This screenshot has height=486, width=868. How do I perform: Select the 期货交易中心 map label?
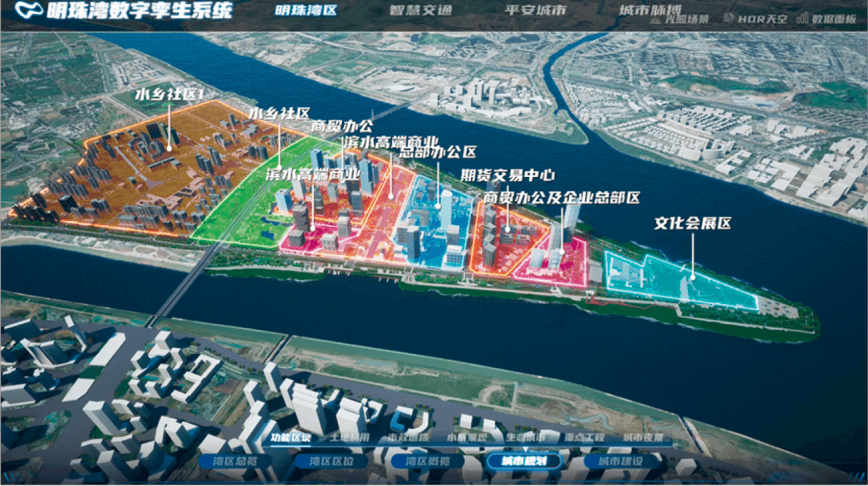click(509, 175)
